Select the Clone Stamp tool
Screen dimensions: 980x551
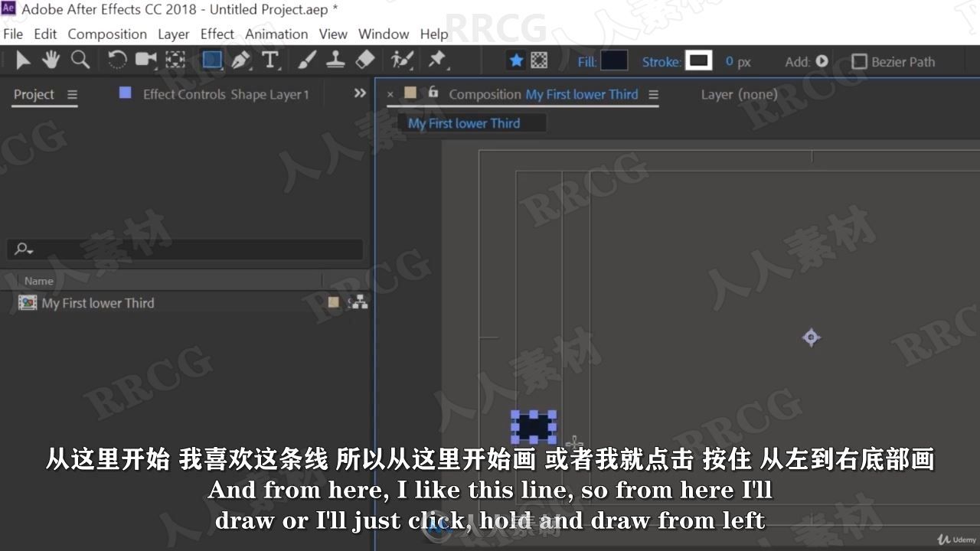335,60
